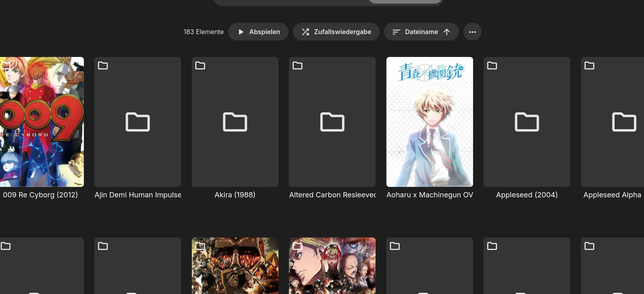Click the ascending arrow next to Dateiname
This screenshot has height=294, width=644.
click(447, 32)
